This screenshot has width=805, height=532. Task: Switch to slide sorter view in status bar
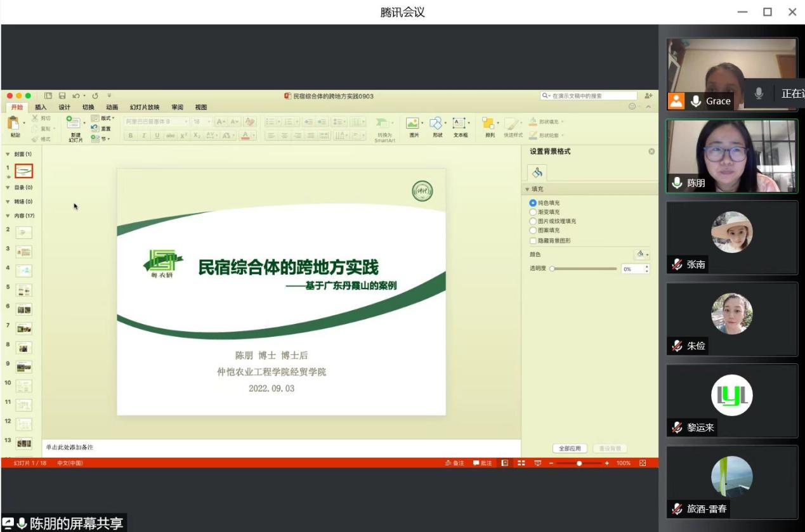click(x=521, y=463)
